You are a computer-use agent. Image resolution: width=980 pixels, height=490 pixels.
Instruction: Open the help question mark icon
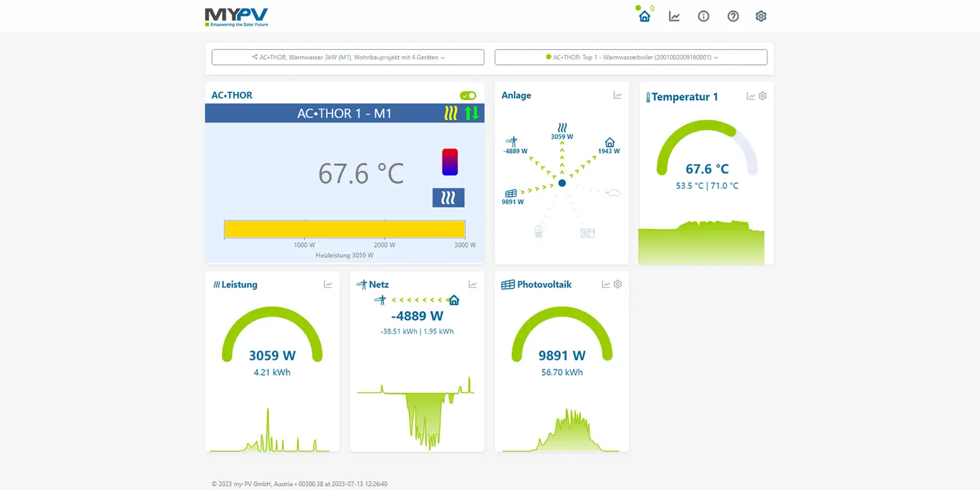tap(733, 16)
